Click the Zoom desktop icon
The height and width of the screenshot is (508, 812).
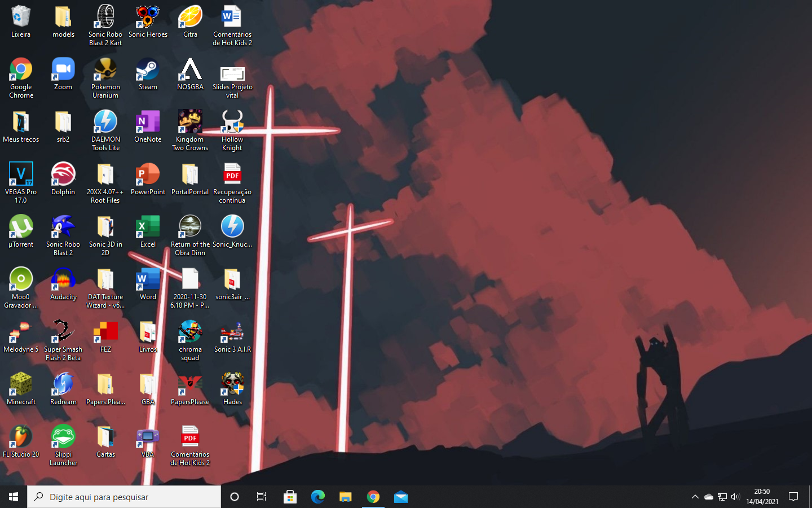63,74
